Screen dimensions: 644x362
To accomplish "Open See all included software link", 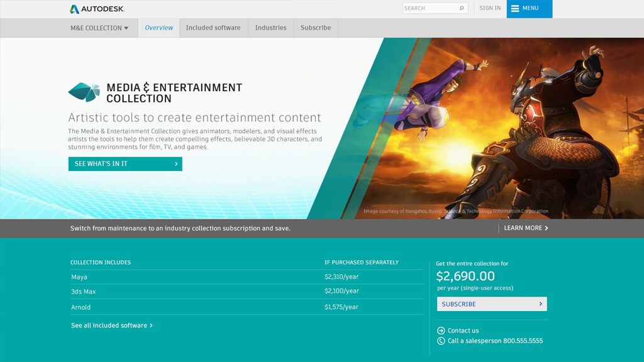I will (x=112, y=326).
